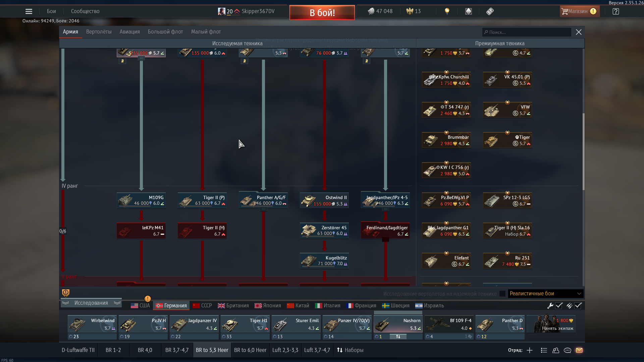Open the diamond-shaped icon in the top bar

coord(469,11)
